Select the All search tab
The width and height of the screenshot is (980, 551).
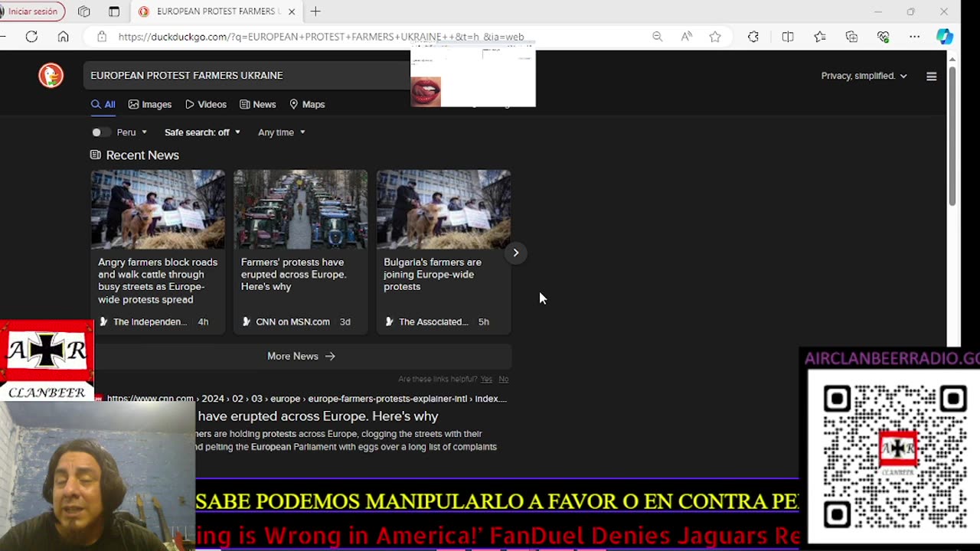click(103, 104)
